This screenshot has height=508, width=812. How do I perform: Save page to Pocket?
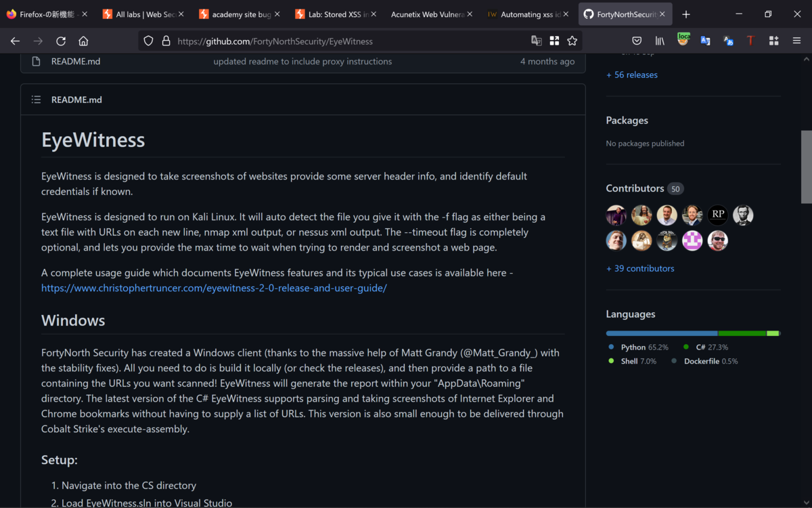coord(637,41)
